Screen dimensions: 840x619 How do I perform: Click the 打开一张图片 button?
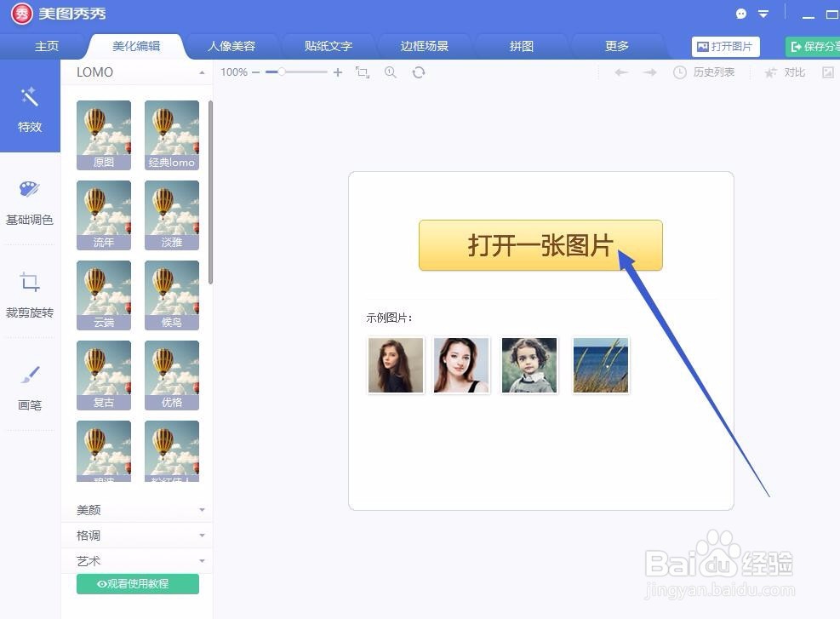[540, 244]
